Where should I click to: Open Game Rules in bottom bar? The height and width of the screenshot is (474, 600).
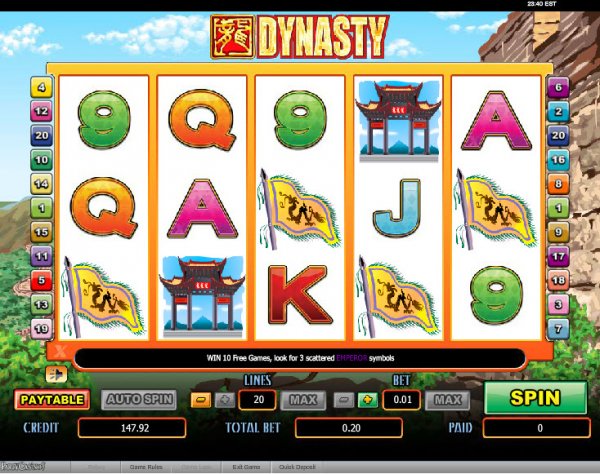[x=146, y=467]
